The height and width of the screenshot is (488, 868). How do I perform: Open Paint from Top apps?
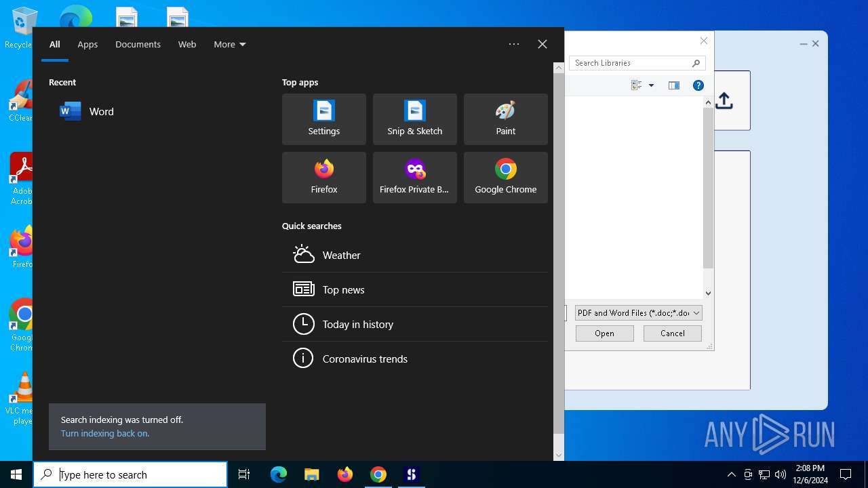pyautogui.click(x=506, y=119)
